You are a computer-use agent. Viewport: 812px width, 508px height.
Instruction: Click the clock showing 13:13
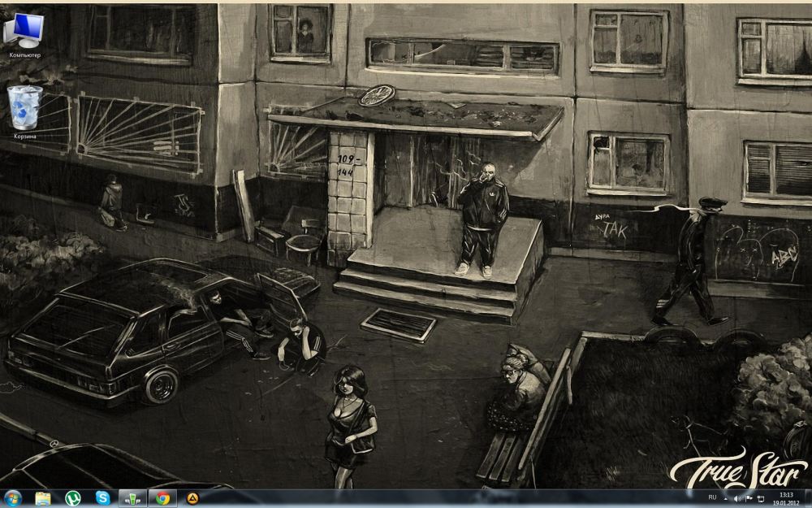[x=786, y=499]
